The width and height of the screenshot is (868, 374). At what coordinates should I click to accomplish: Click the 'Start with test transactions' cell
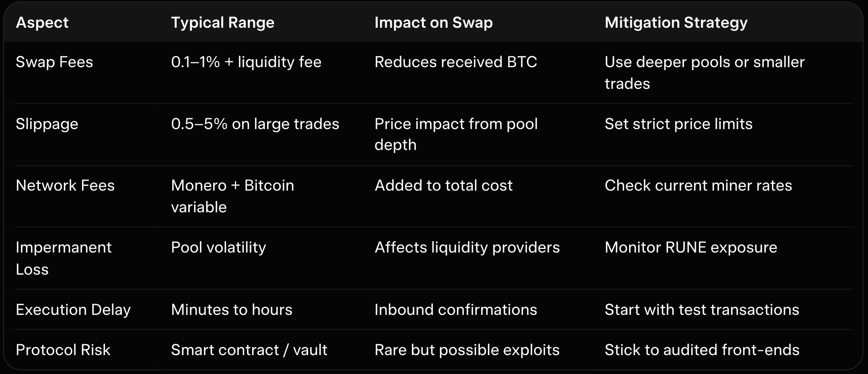[701, 310]
